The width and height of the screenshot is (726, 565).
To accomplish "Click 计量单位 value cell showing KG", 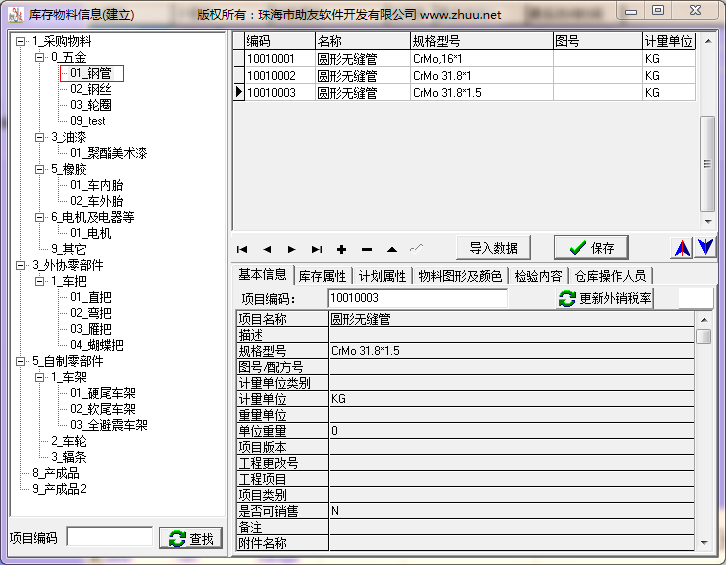I will click(512, 399).
